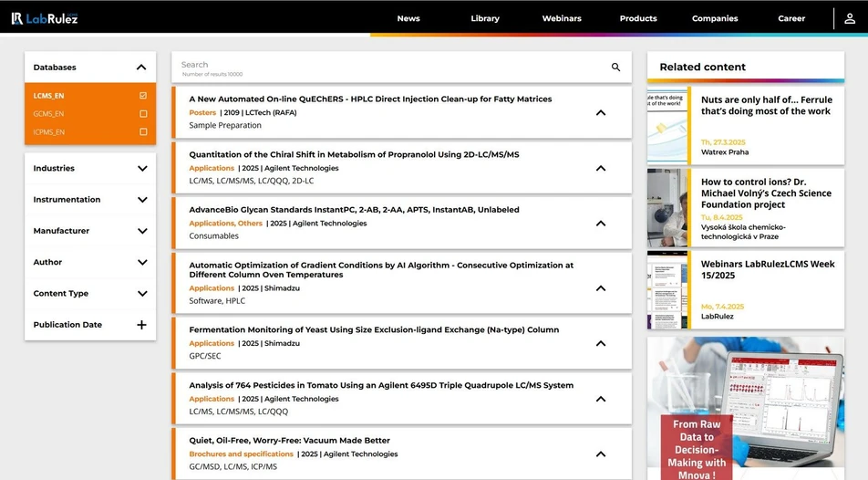Open the Products menu

click(638, 18)
